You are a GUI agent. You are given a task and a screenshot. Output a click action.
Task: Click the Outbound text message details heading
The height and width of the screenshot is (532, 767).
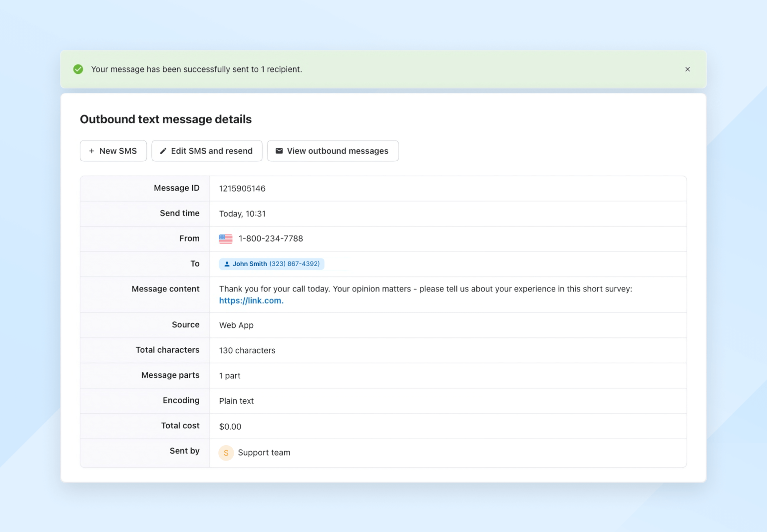166,119
